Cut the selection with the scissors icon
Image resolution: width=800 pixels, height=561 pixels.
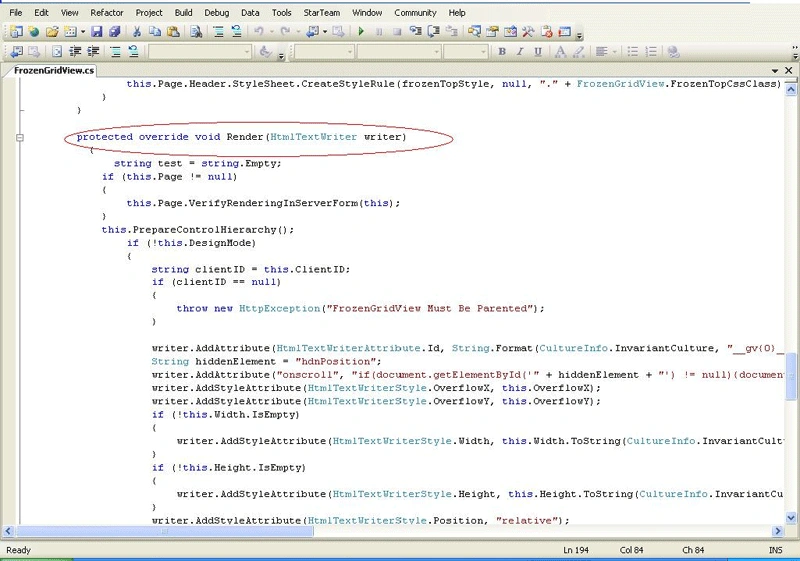pos(137,32)
